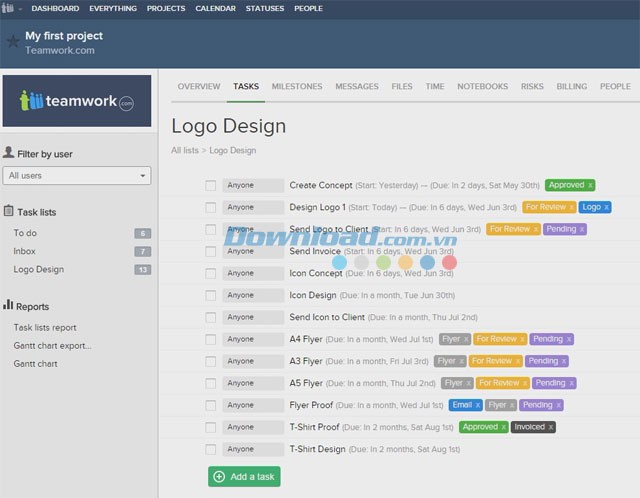
Task: Tick the Send Invoice checkbox
Action: click(211, 251)
